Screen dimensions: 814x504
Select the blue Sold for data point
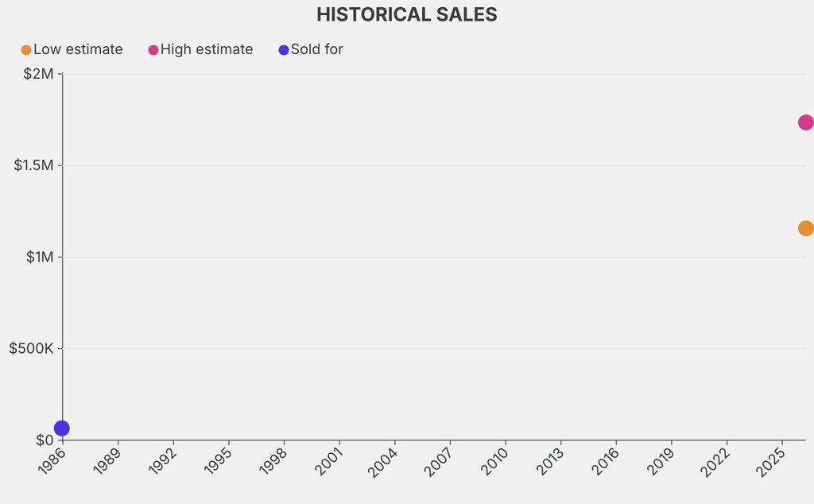click(x=61, y=428)
